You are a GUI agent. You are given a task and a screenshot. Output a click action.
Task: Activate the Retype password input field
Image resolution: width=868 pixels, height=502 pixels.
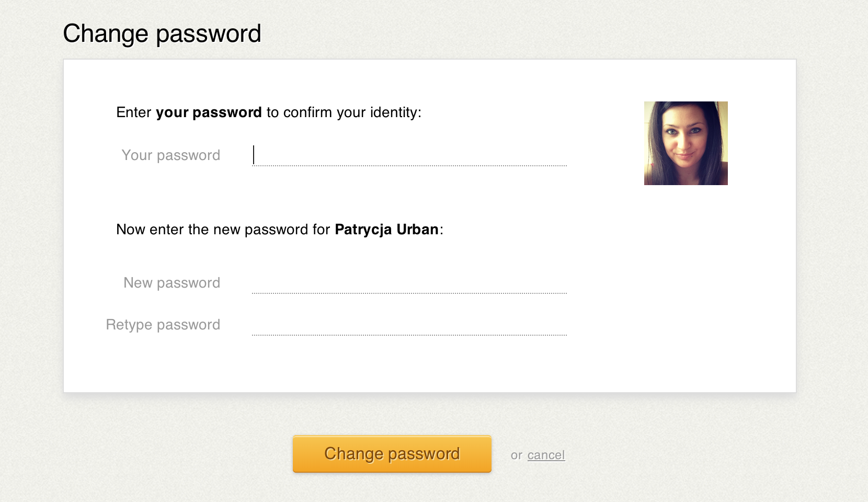tap(409, 325)
